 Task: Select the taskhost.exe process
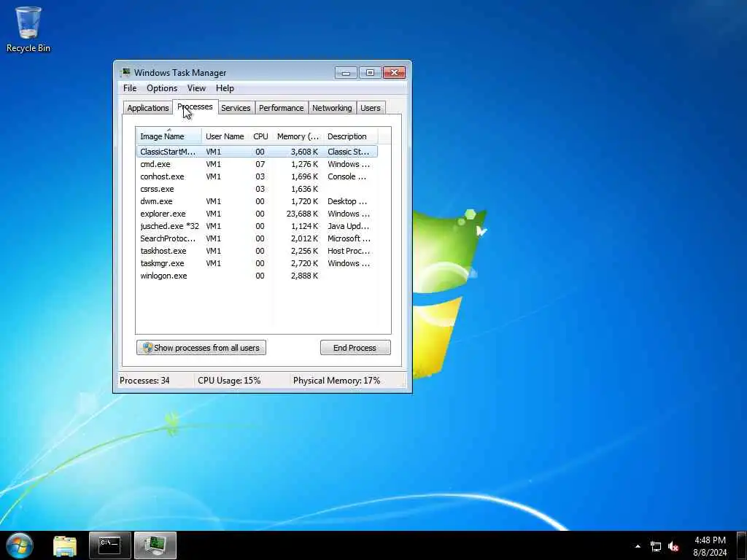(x=257, y=251)
